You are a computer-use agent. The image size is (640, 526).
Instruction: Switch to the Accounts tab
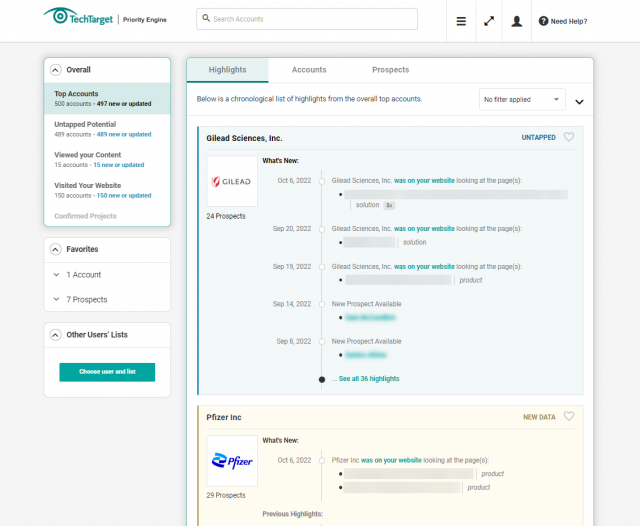click(309, 70)
